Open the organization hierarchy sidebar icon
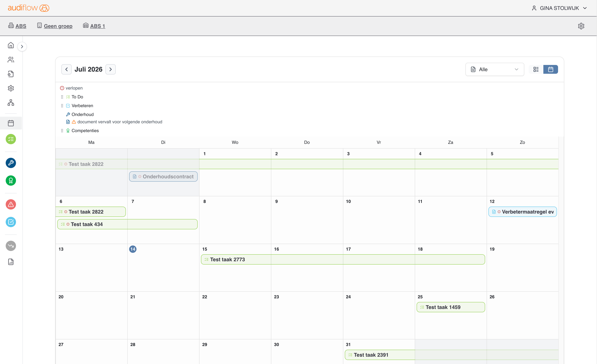 click(x=11, y=103)
